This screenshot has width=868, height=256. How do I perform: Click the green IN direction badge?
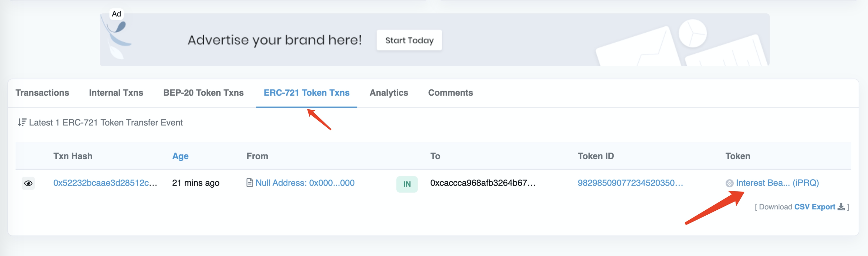[407, 184]
